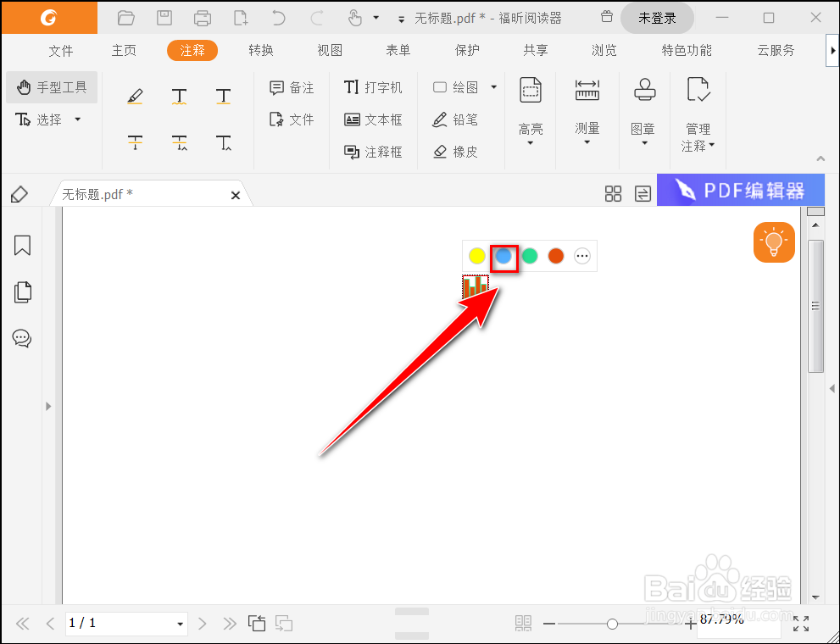840x644 pixels.
Task: Attach a 文件 file annotation
Action: (292, 119)
